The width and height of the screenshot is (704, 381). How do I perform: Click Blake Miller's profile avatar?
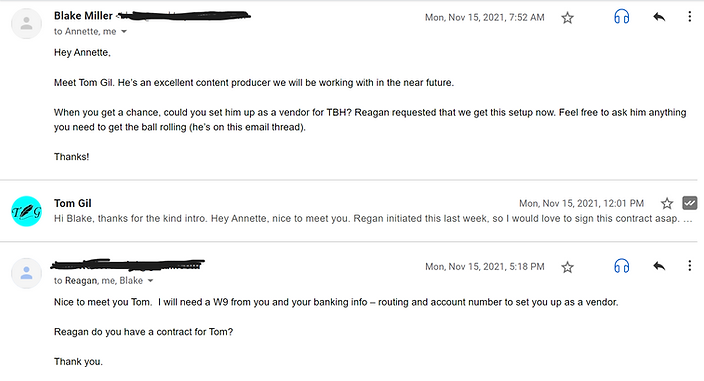(x=26, y=23)
